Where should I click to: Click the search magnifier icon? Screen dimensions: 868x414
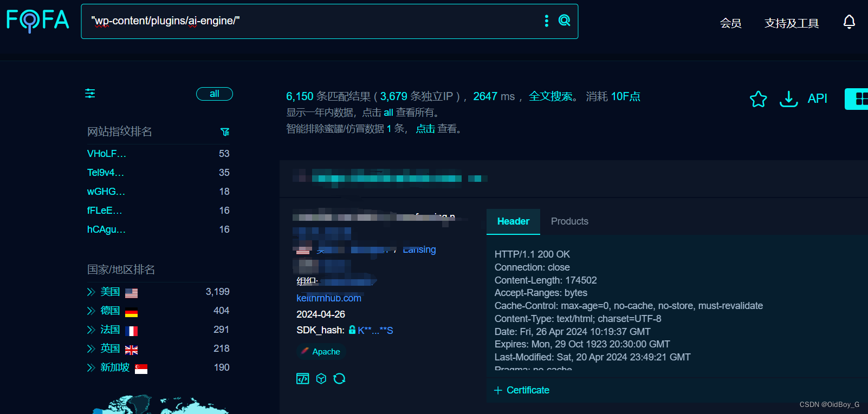tap(565, 21)
